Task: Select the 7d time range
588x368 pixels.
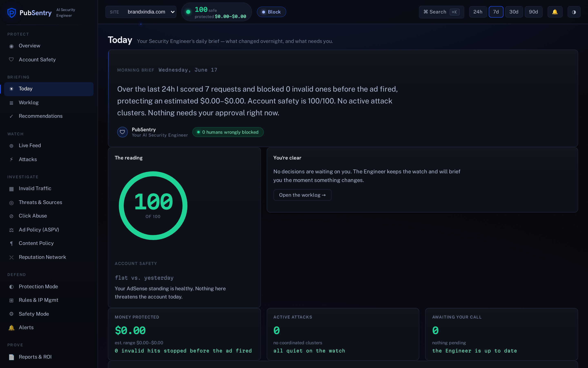Action: tap(496, 12)
